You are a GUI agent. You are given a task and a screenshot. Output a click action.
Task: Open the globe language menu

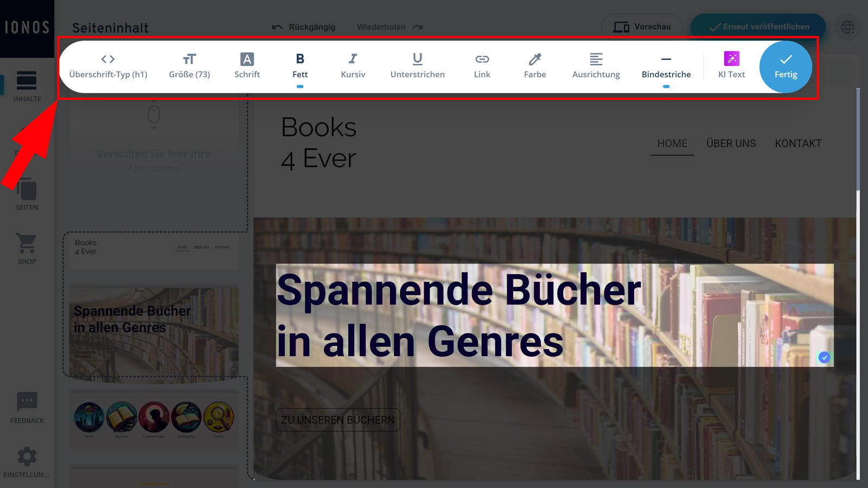pyautogui.click(x=848, y=27)
